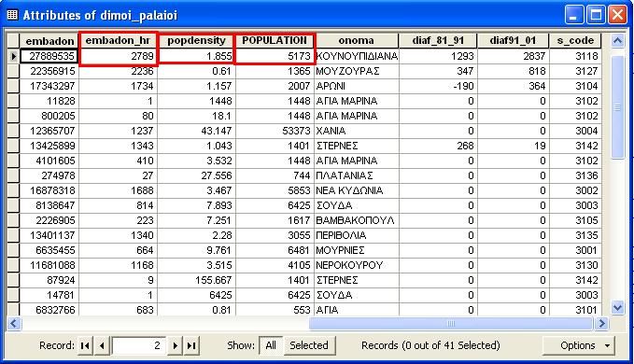Click vertical scrollbar up arrow
The height and width of the screenshot is (364, 634).
coord(617,41)
